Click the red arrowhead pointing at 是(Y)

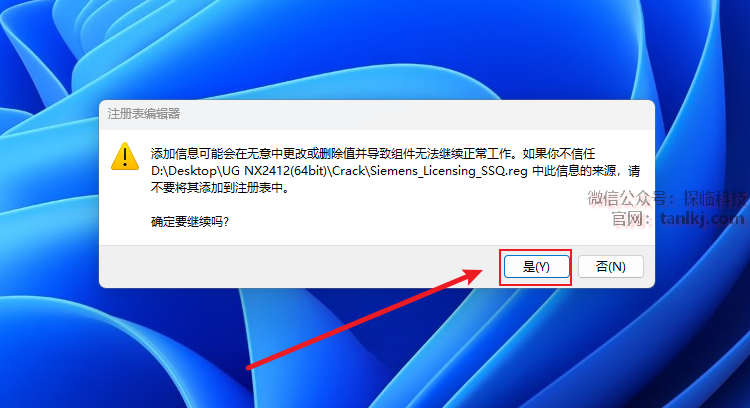click(x=472, y=275)
